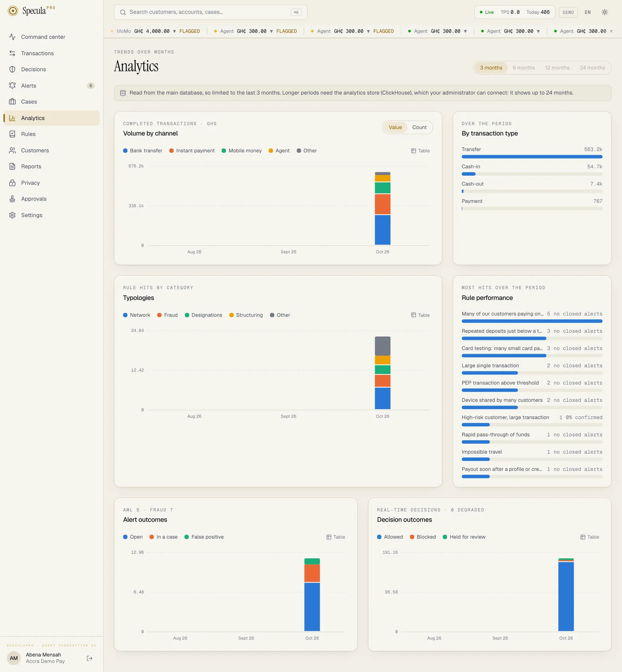The width and height of the screenshot is (622, 672).
Task: Switch the volume chart to Count
Action: coord(419,127)
